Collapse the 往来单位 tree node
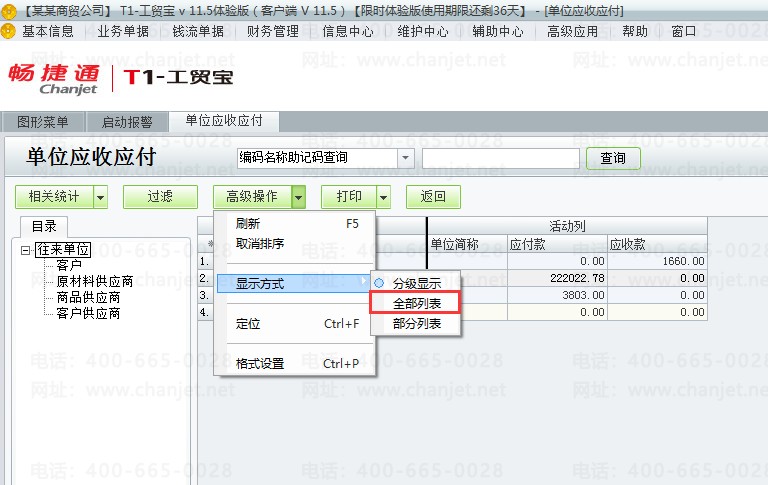768x485 pixels. click(x=25, y=250)
